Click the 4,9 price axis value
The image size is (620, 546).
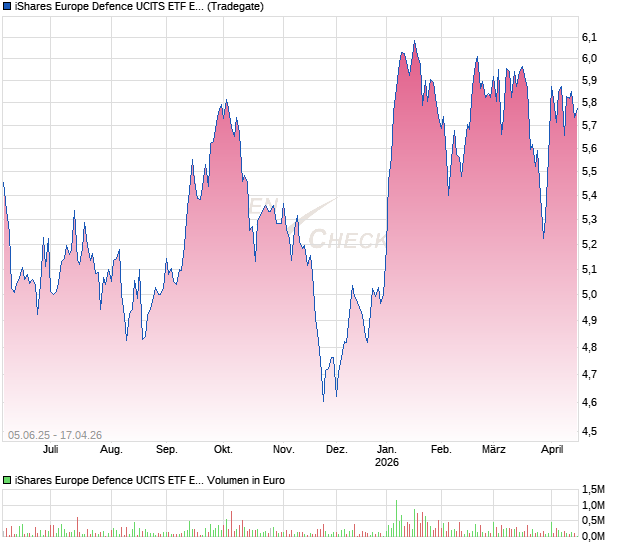tap(589, 320)
